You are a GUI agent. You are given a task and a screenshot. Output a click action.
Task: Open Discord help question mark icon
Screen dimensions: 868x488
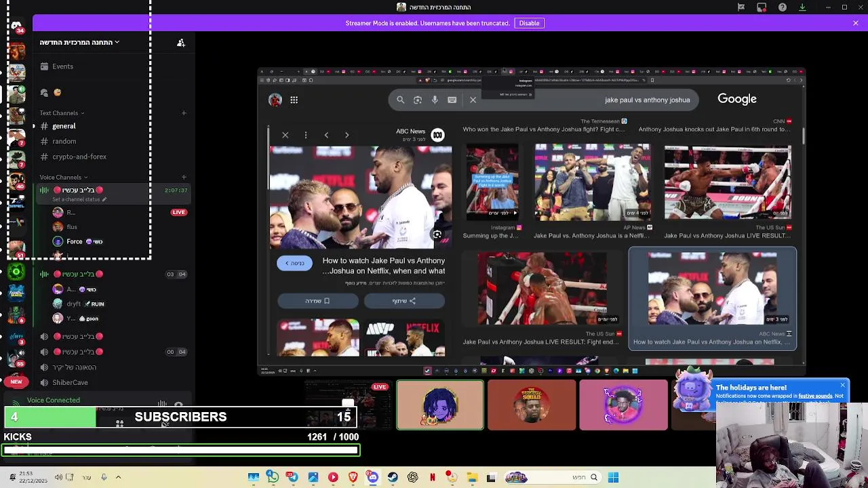[783, 7]
